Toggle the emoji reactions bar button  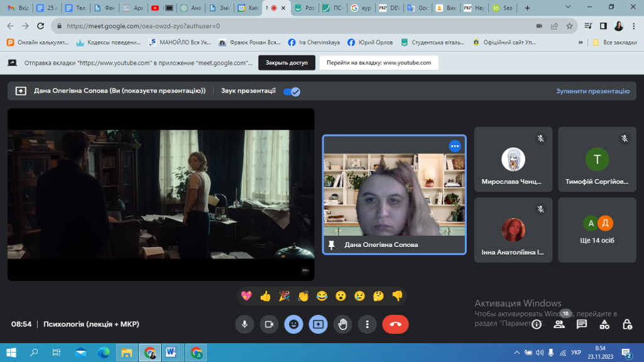293,324
